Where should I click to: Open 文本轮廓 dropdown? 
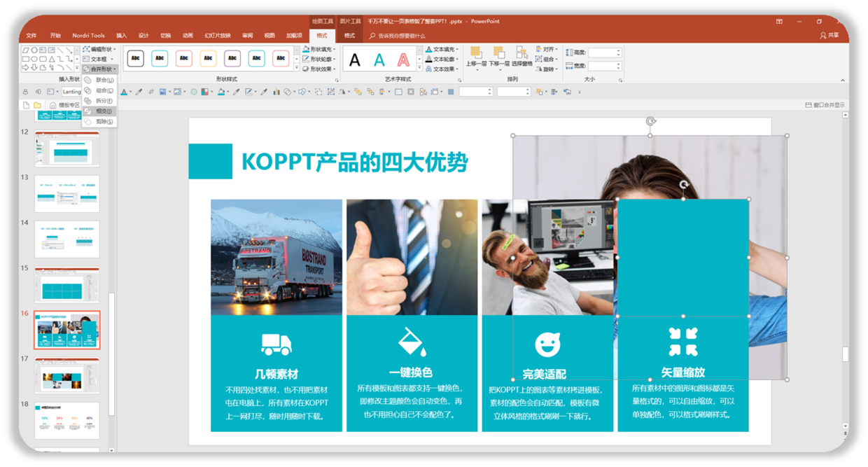point(442,60)
